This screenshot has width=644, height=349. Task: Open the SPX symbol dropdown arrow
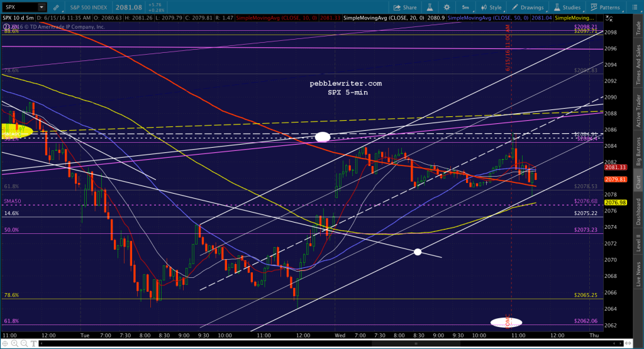(x=42, y=7)
